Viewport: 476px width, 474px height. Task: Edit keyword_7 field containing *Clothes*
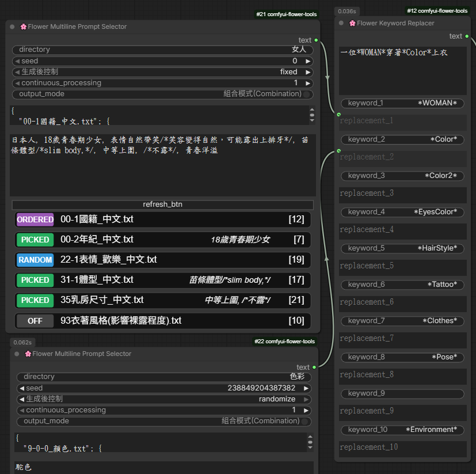pyautogui.click(x=402, y=321)
